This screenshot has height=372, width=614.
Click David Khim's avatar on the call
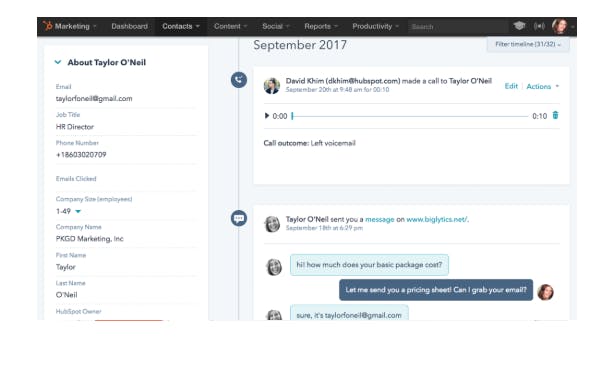(x=272, y=86)
